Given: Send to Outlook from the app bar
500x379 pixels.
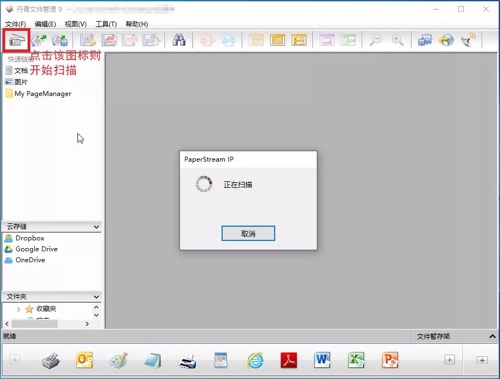Looking at the screenshot, I should pyautogui.click(x=85, y=360).
